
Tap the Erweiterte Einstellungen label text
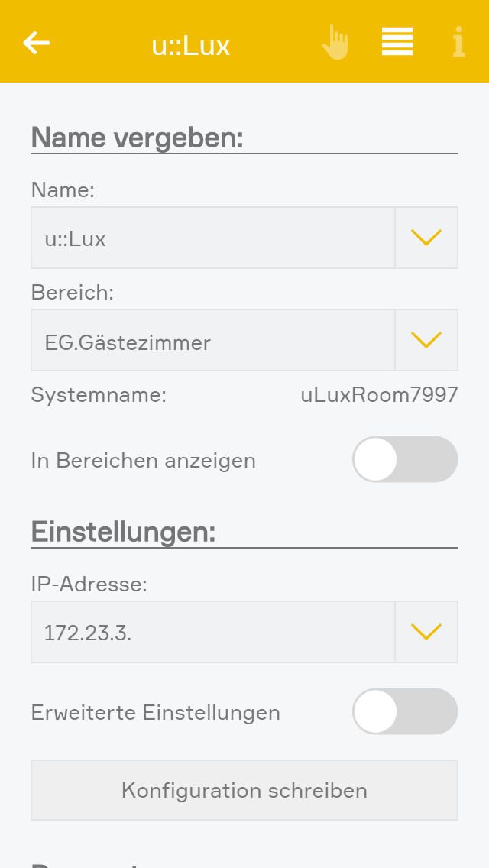pyautogui.click(x=156, y=713)
